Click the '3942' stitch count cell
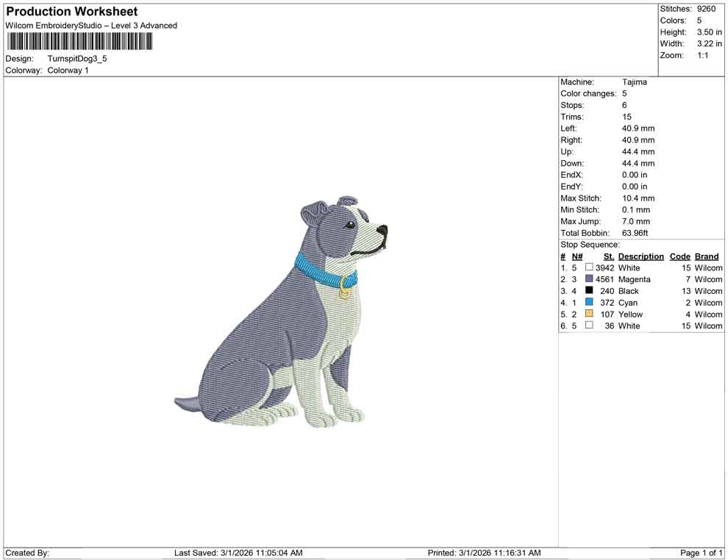Viewport: 728px width, 560px height. click(605, 268)
